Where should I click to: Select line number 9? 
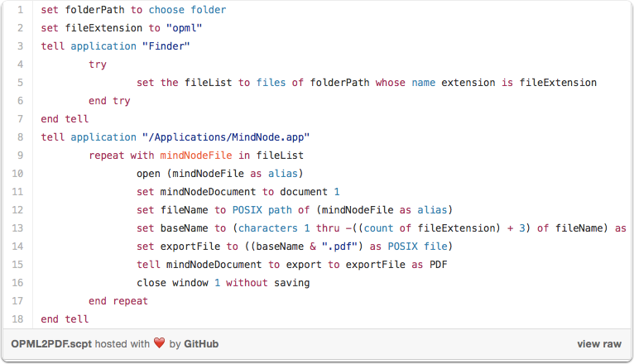pyautogui.click(x=20, y=156)
